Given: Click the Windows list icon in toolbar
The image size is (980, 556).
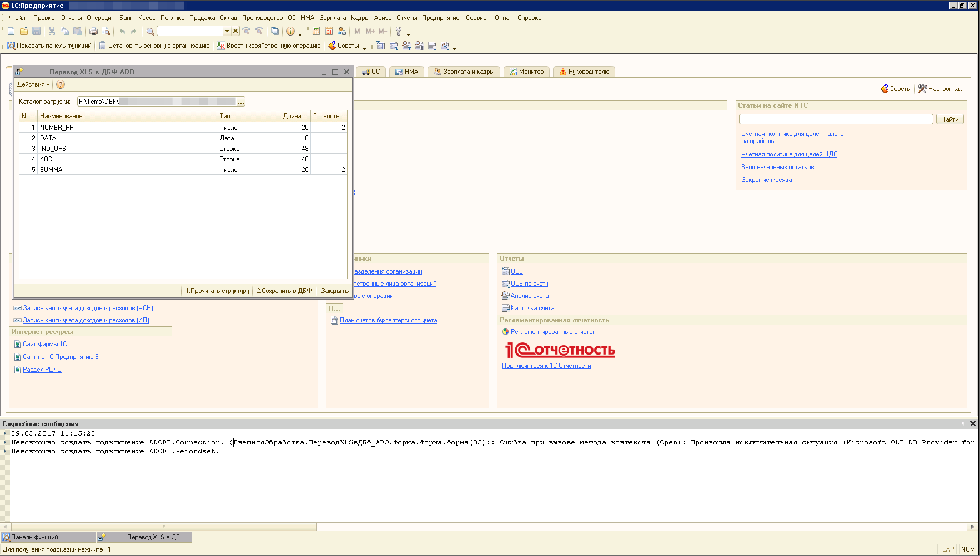Looking at the screenshot, I should pyautogui.click(x=275, y=31).
